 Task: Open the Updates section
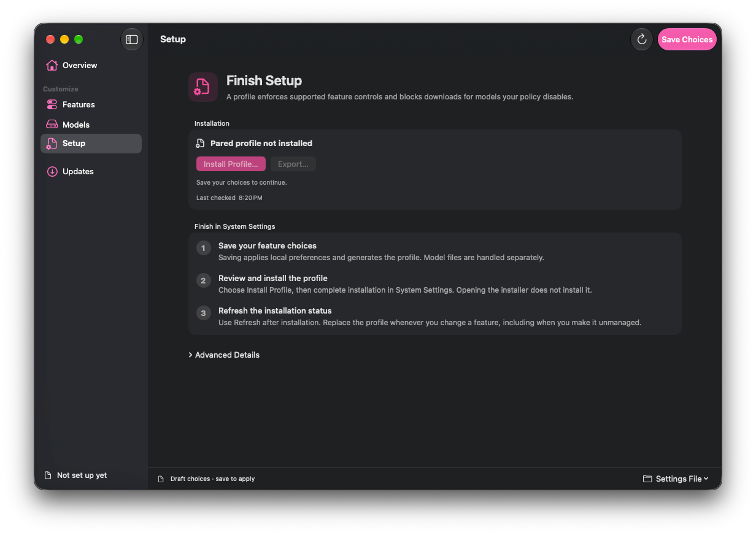(x=91, y=172)
